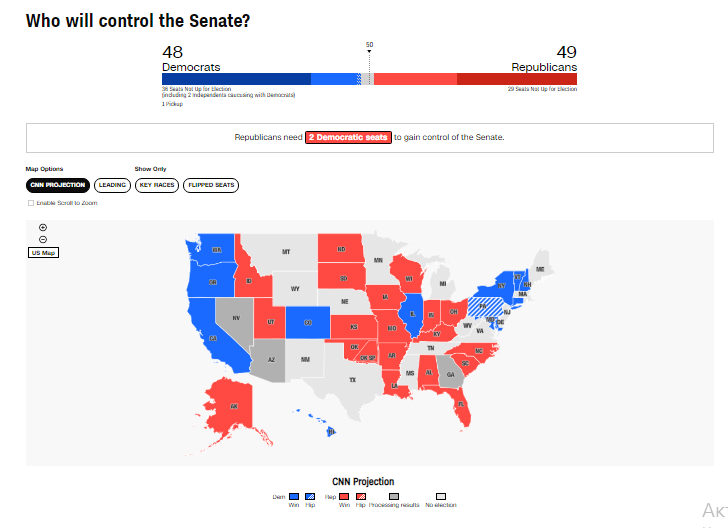Viewport: 728px width, 528px height.
Task: Switch map to Leading view
Action: pyautogui.click(x=112, y=185)
